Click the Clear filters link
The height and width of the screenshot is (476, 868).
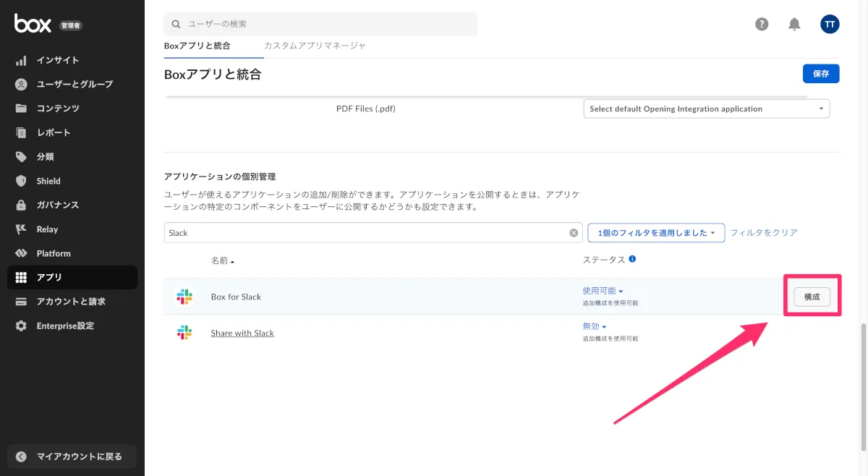tap(764, 233)
